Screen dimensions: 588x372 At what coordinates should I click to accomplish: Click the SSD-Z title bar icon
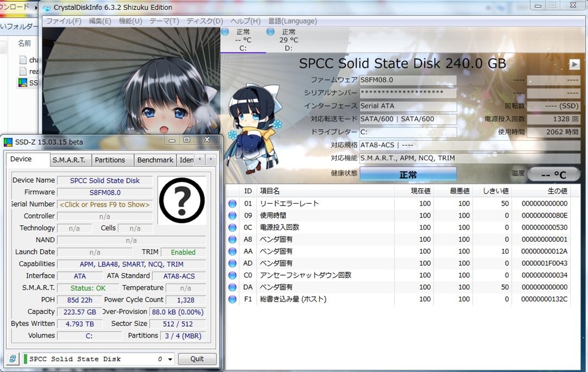[x=8, y=142]
